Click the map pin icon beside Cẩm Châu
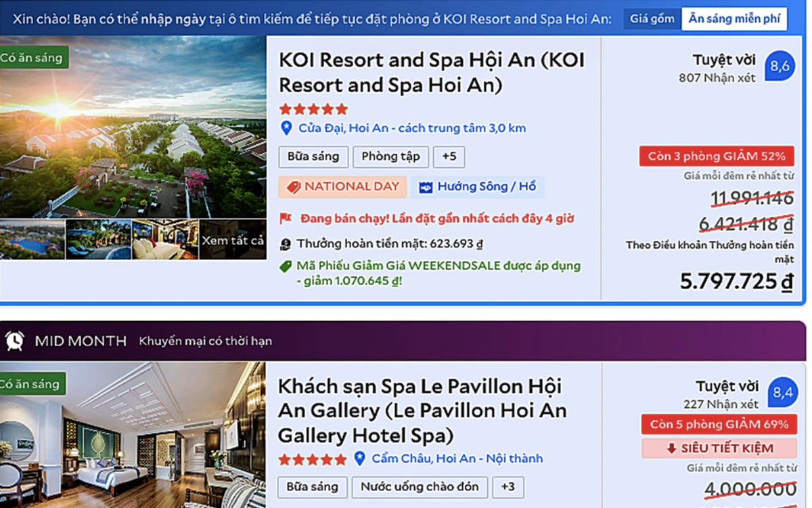The width and height of the screenshot is (812, 508). click(x=360, y=459)
